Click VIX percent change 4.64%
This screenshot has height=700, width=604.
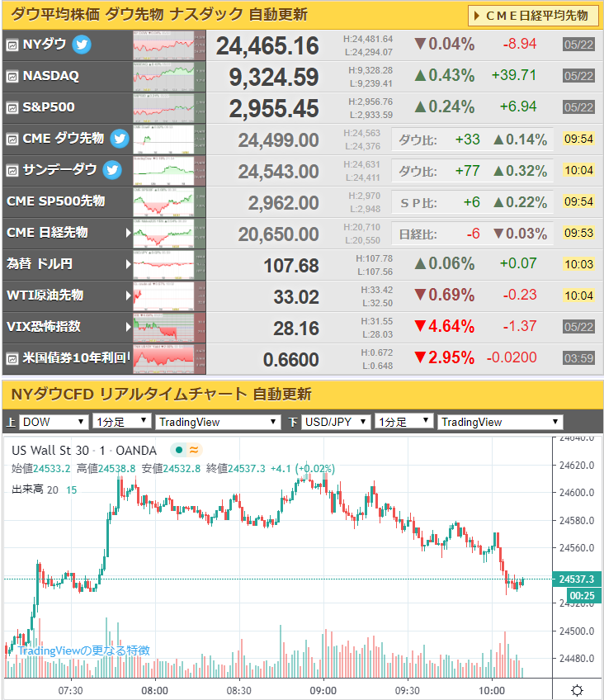tap(444, 326)
